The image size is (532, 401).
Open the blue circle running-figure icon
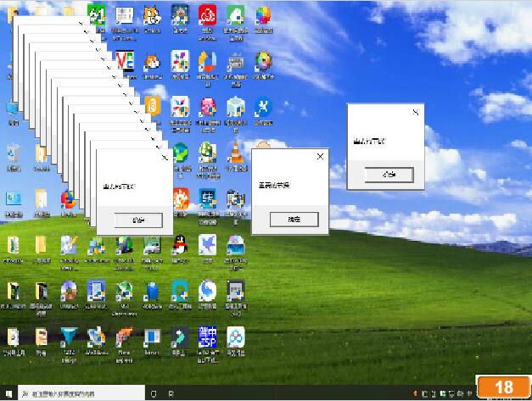pos(263,107)
